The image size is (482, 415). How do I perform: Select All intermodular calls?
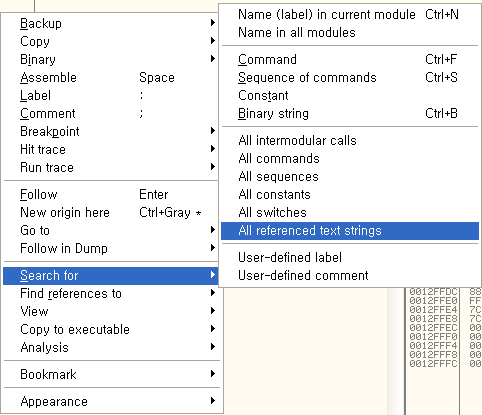point(350,140)
